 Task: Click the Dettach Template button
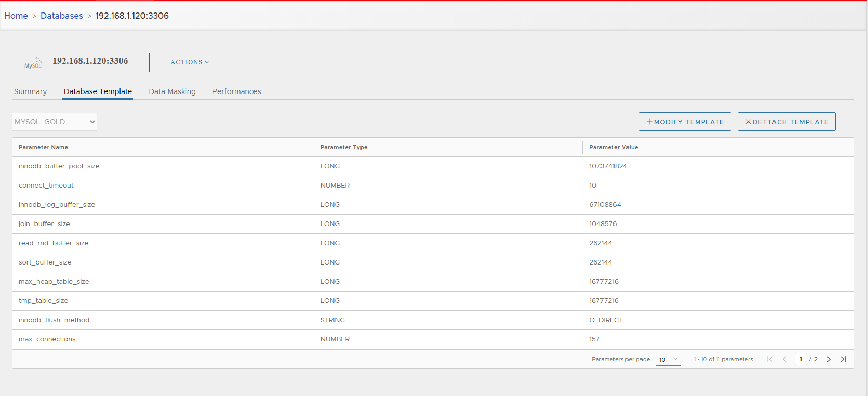point(786,122)
